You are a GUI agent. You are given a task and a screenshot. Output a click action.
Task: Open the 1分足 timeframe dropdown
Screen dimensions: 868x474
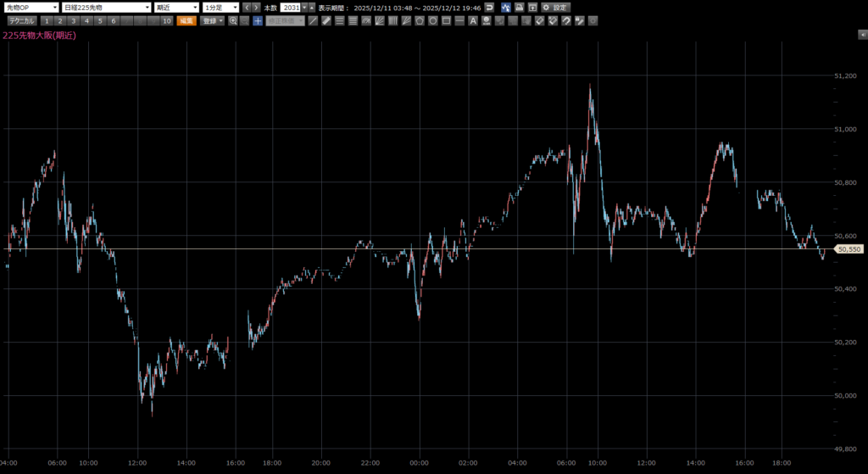click(220, 8)
